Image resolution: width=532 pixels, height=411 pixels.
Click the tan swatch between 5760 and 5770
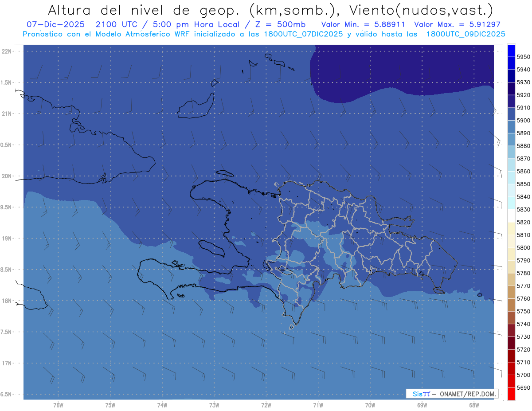pos(511,292)
